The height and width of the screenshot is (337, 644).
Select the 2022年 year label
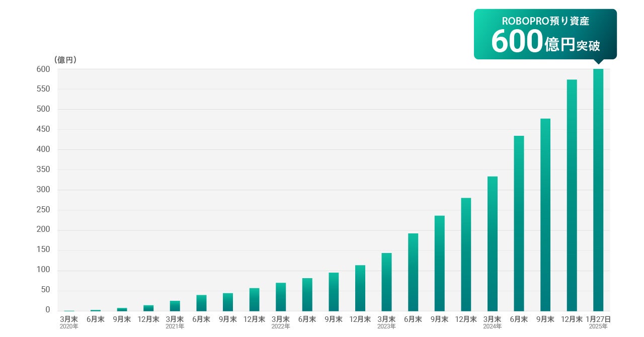coord(281,326)
